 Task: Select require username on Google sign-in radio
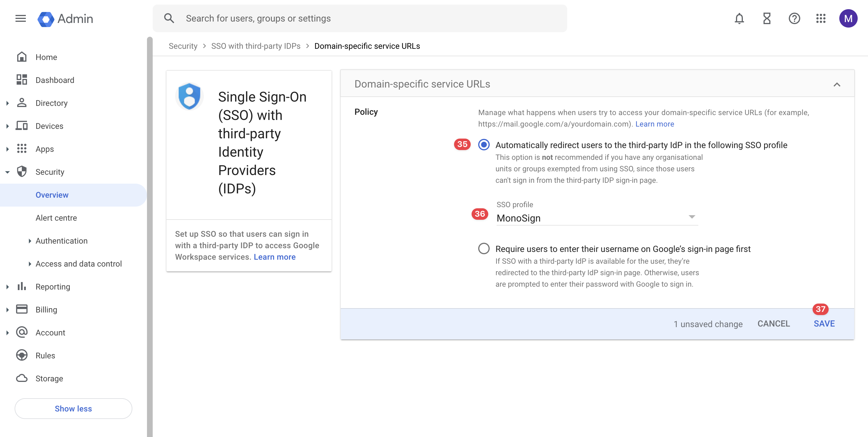click(x=484, y=249)
